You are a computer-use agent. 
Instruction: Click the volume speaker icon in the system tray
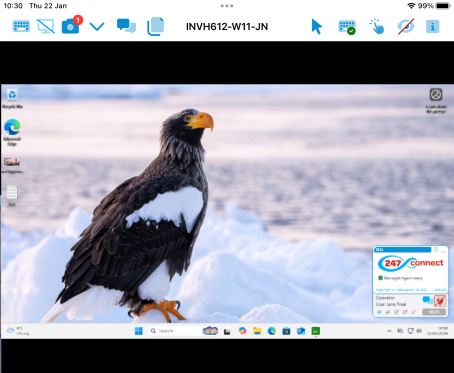419,331
